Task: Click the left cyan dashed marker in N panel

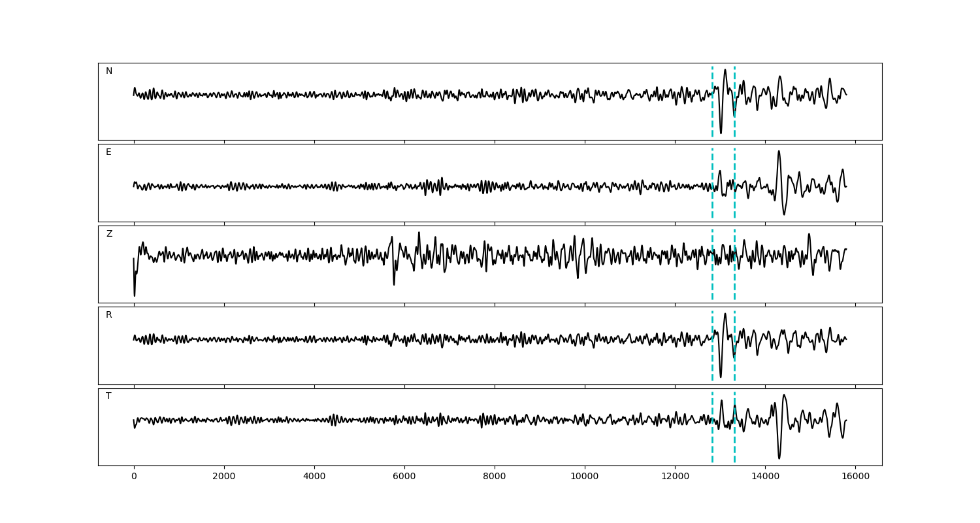Action: point(712,101)
